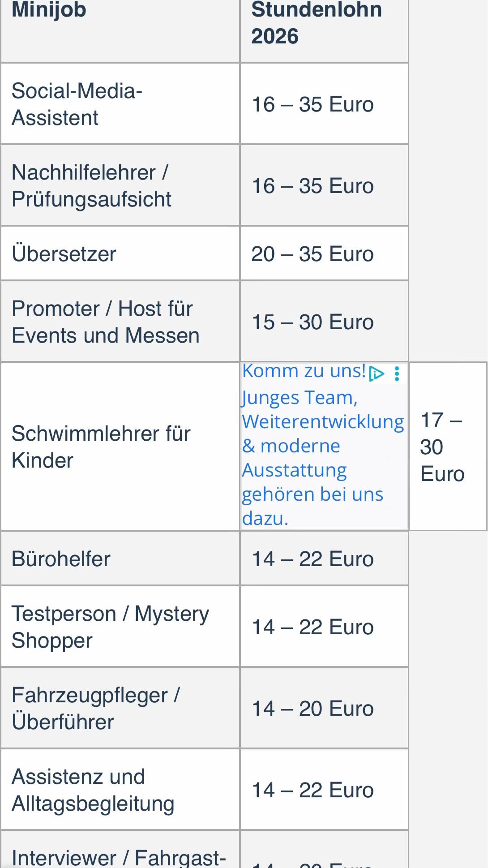Select the Nachhilfelehrer / Prüfungsaufsicht cell
This screenshot has height=868, width=488.
click(120, 185)
